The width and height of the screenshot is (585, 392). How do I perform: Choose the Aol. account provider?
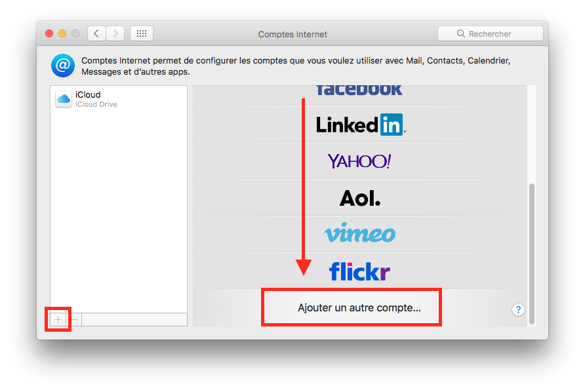(359, 198)
